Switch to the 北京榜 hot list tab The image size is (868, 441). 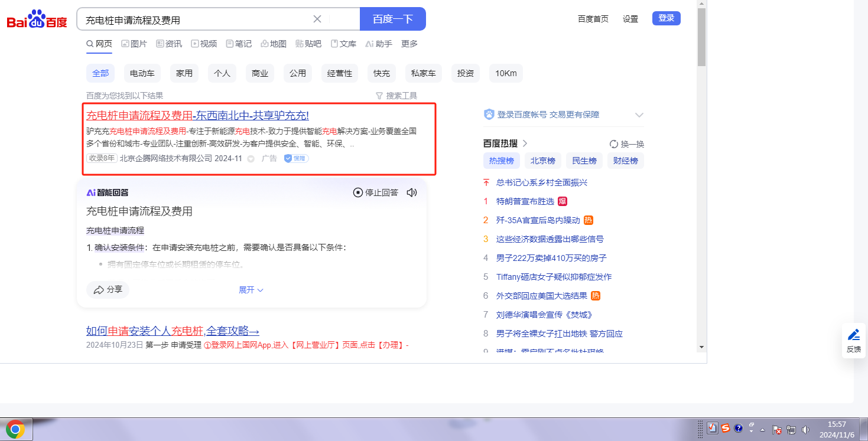pyautogui.click(x=542, y=161)
